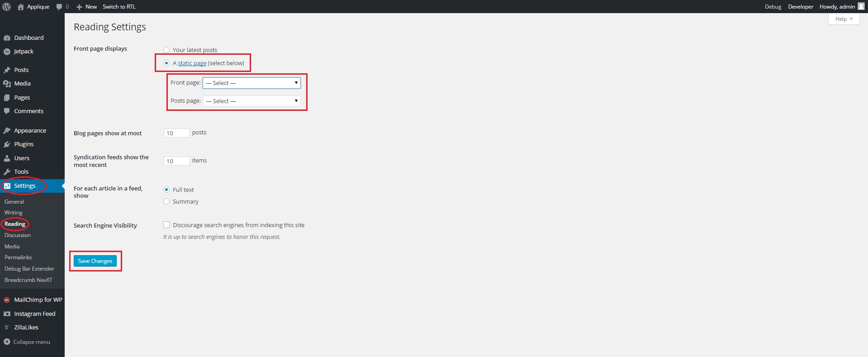Open the Front page dropdown

point(251,83)
